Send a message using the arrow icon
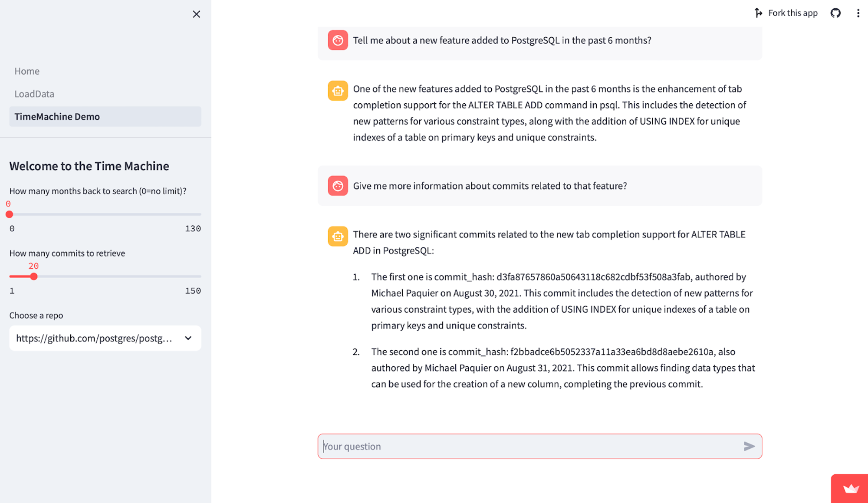868x503 pixels. (x=750, y=446)
